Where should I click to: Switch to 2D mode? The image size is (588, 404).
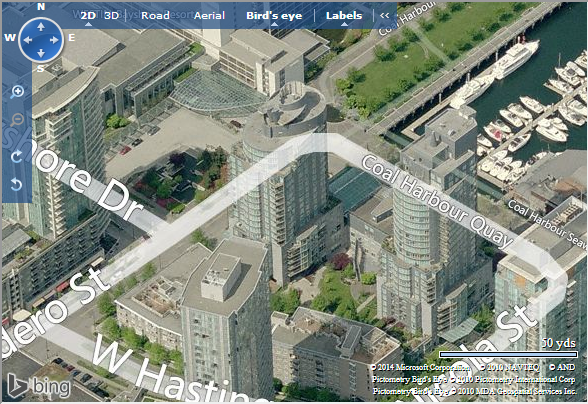tap(88, 15)
